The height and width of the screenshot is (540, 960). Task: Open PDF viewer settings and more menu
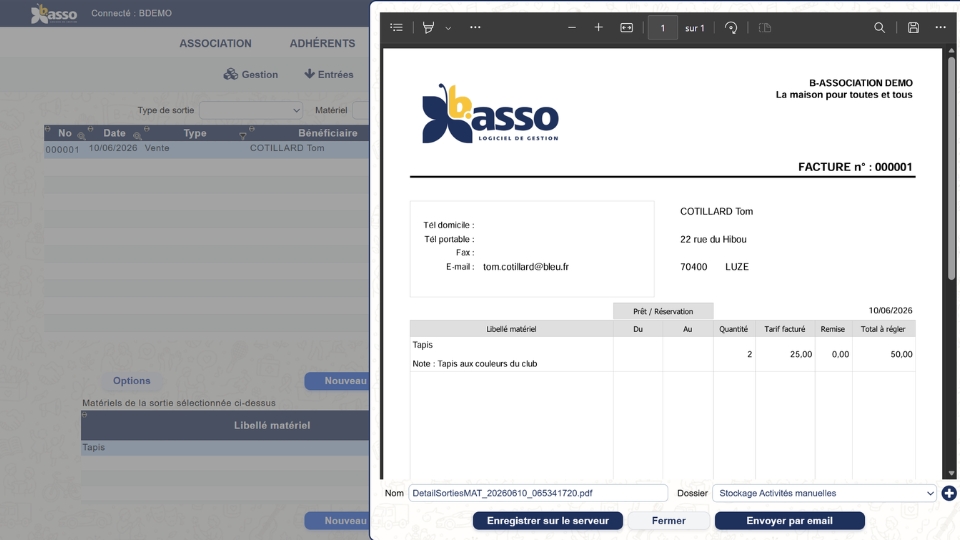tap(940, 28)
